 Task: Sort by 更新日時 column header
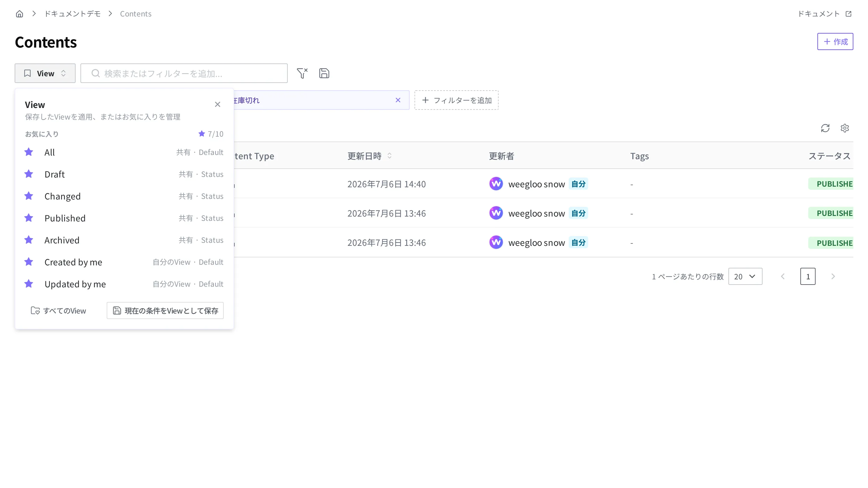[x=370, y=156]
